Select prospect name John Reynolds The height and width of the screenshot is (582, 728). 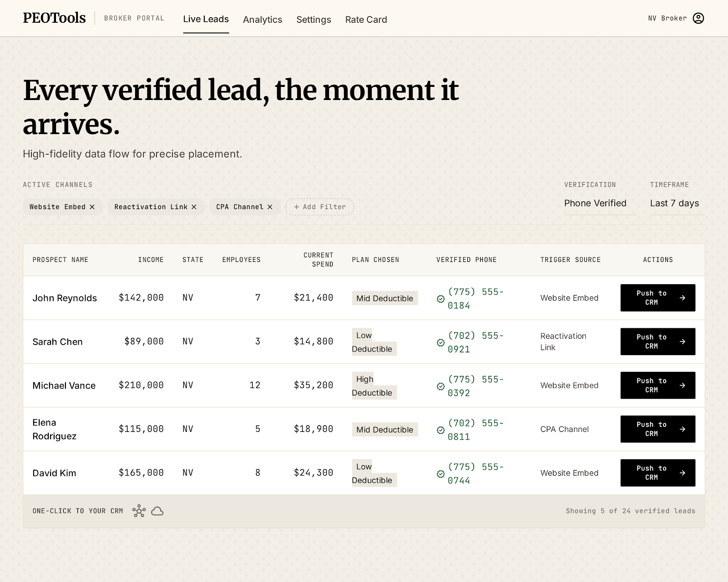pos(65,298)
